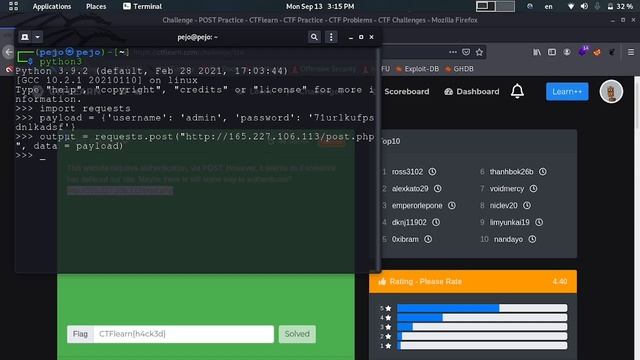640x360 pixels.
Task: Click the clock icon next to dknj11902
Action: pyautogui.click(x=436, y=222)
